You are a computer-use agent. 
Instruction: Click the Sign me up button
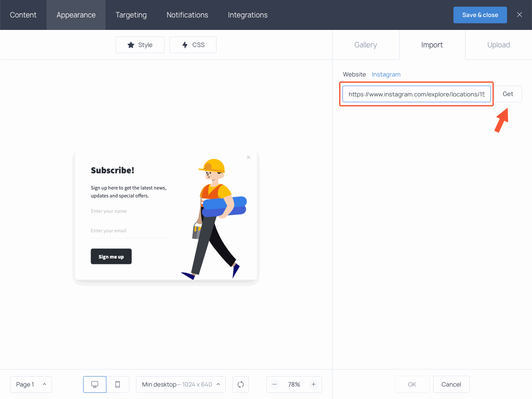[111, 256]
